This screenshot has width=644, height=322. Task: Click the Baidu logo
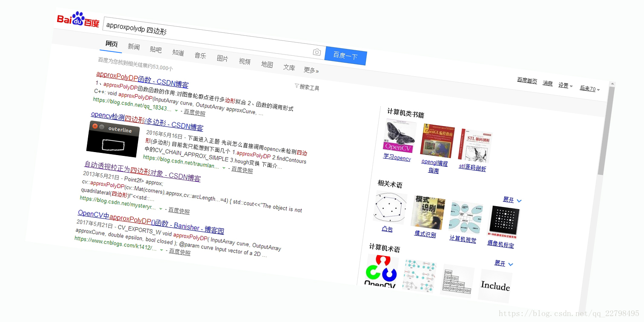click(x=78, y=19)
